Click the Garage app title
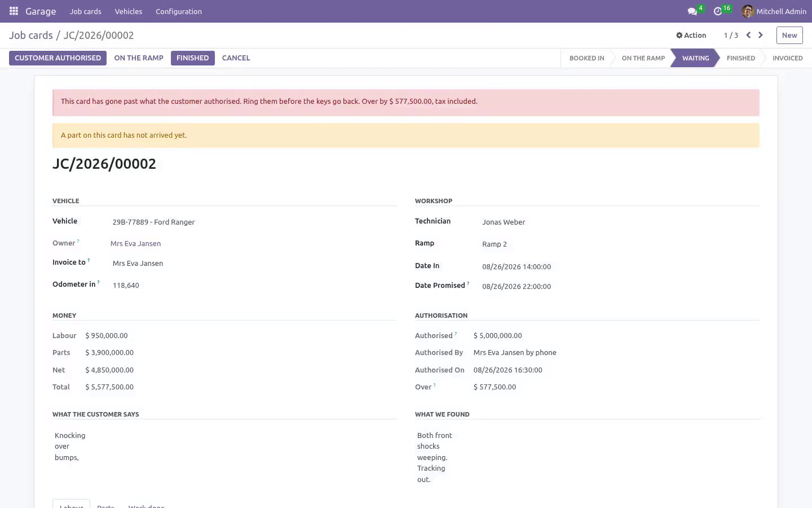Image resolution: width=812 pixels, height=508 pixels. tap(41, 11)
